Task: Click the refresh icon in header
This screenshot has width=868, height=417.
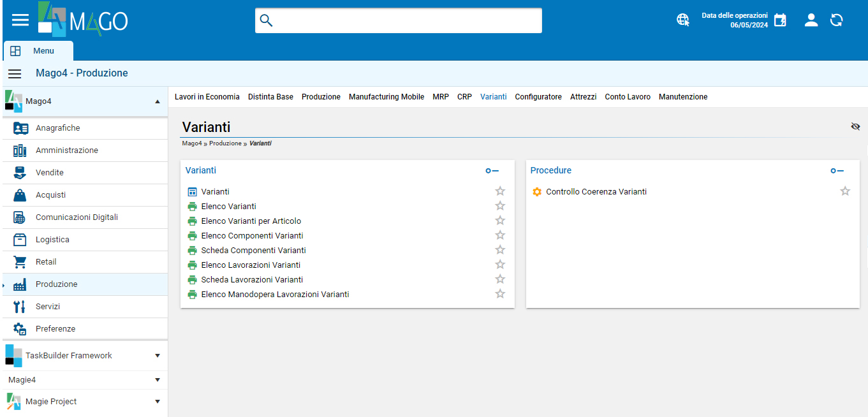Action: (837, 20)
